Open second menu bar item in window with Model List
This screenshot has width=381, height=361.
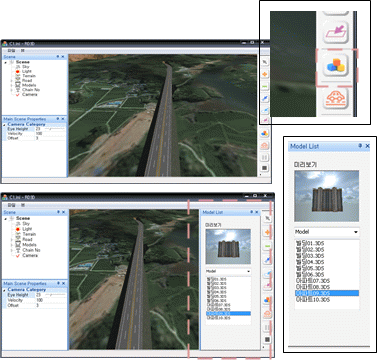(x=23, y=205)
